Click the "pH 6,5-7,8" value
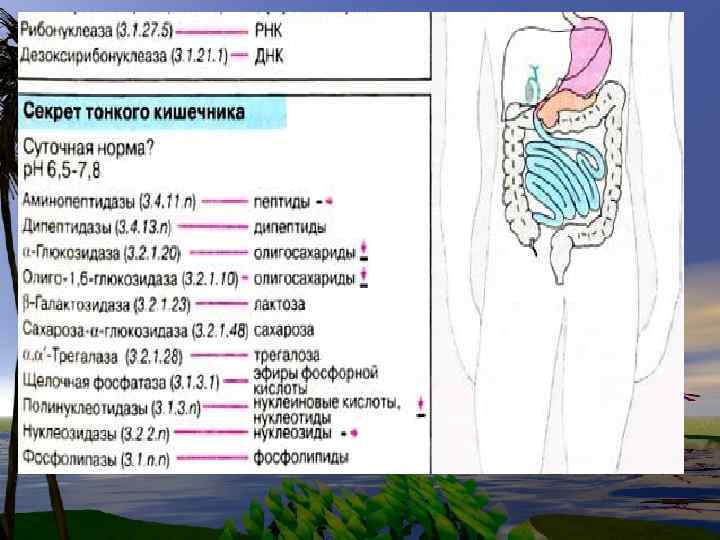The width and height of the screenshot is (720, 540). (x=62, y=170)
